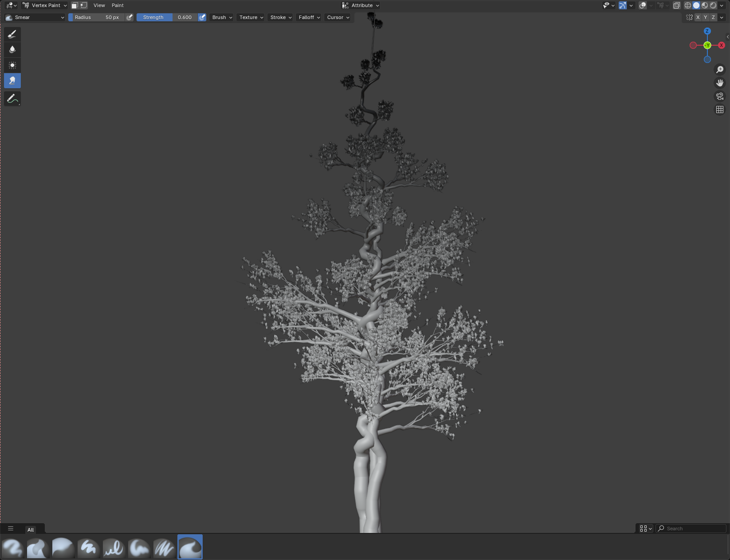Open the Paint menu

pos(118,5)
